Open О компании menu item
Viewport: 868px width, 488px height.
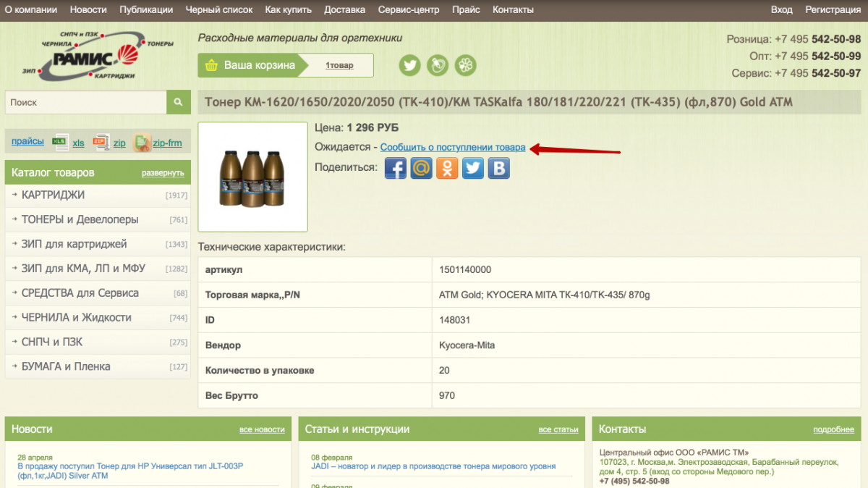pyautogui.click(x=31, y=9)
